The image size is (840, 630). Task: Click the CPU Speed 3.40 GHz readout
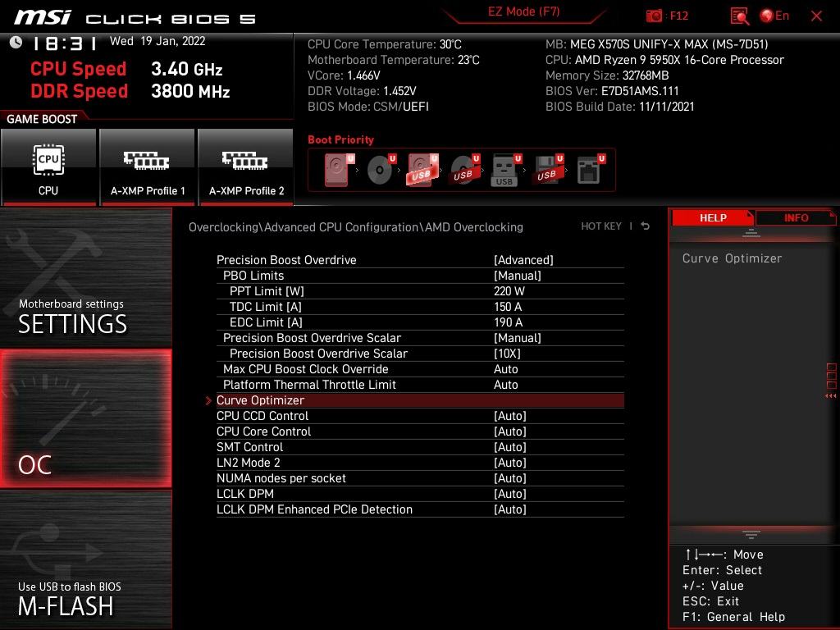tap(126, 69)
